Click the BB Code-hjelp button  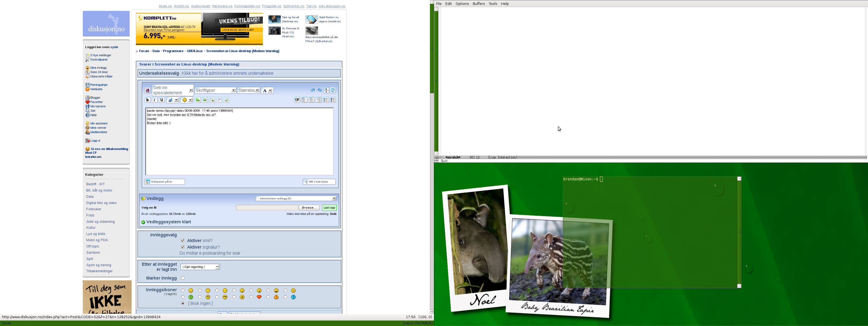pyautogui.click(x=319, y=182)
